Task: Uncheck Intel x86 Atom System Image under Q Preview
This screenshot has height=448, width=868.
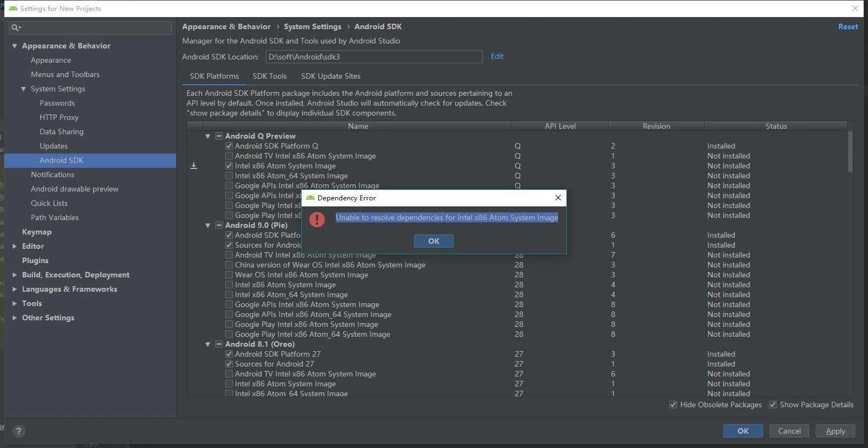Action: point(229,166)
